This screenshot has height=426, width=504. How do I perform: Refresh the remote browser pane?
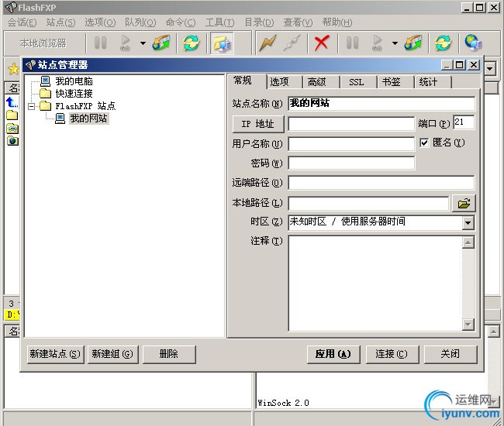[x=444, y=43]
